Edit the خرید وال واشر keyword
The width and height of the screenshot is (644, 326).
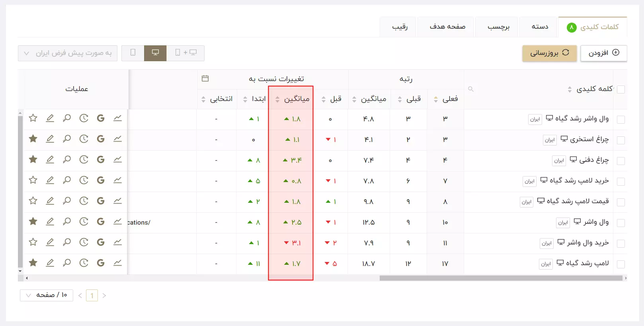(x=50, y=242)
